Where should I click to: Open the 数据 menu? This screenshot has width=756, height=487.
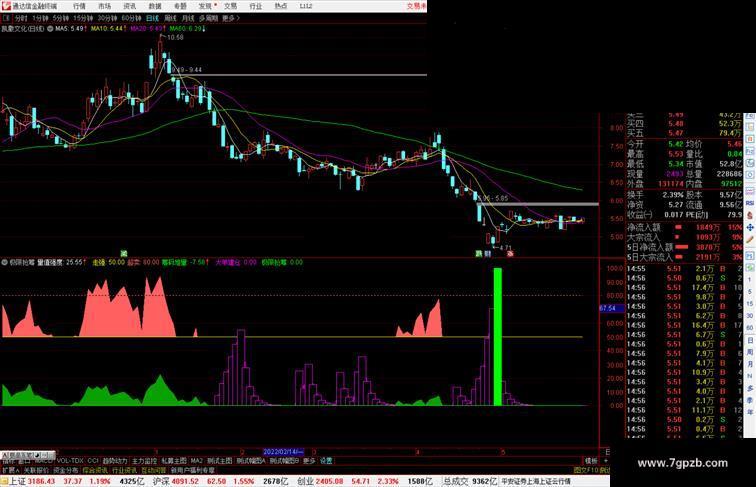(155, 6)
